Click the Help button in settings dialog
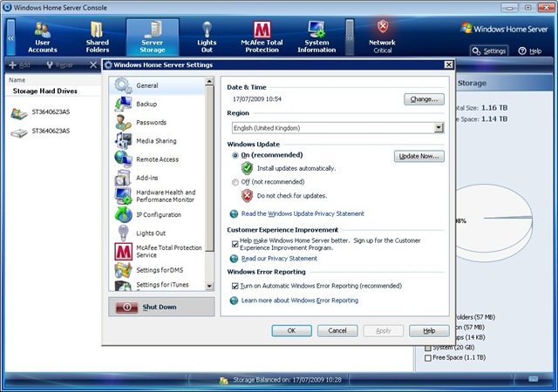Viewport: 558px width, 392px height. click(429, 331)
